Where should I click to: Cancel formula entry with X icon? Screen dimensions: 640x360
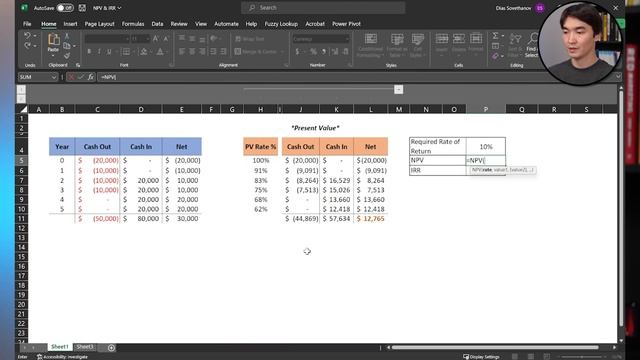[71, 77]
